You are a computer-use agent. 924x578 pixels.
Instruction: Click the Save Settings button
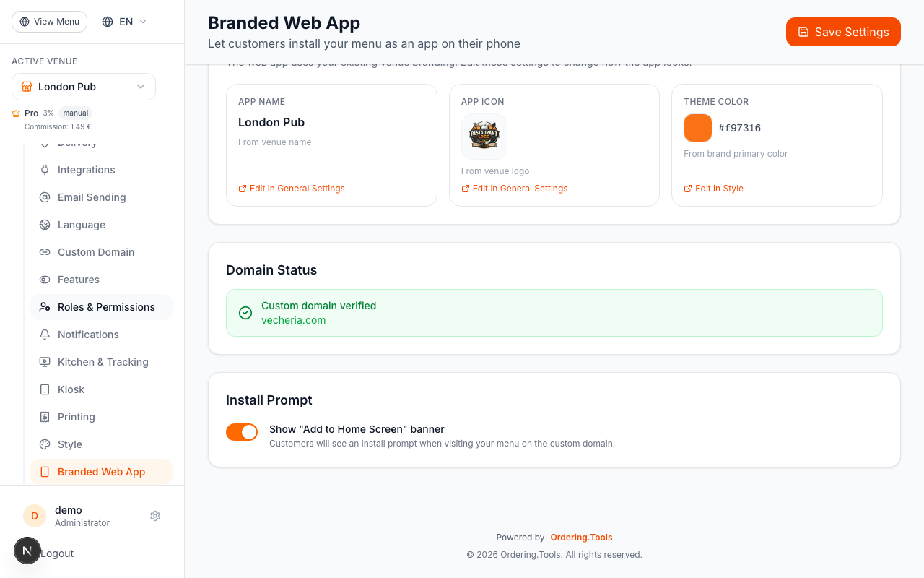(x=843, y=32)
